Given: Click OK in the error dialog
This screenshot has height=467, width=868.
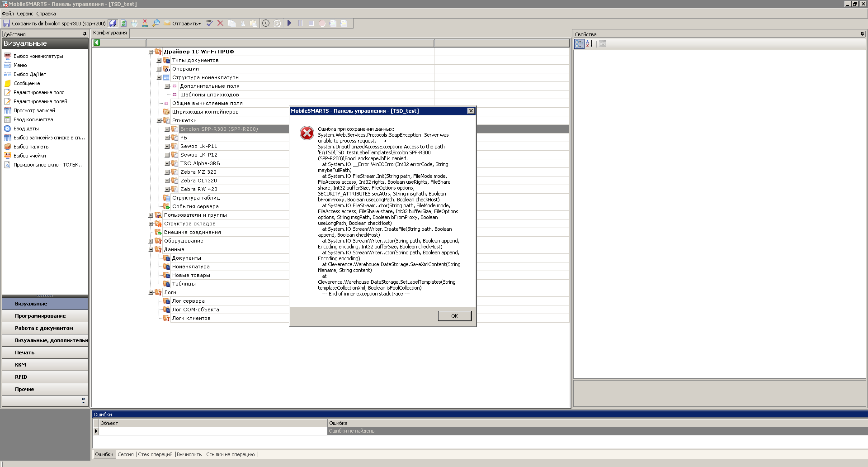Looking at the screenshot, I should (x=454, y=316).
